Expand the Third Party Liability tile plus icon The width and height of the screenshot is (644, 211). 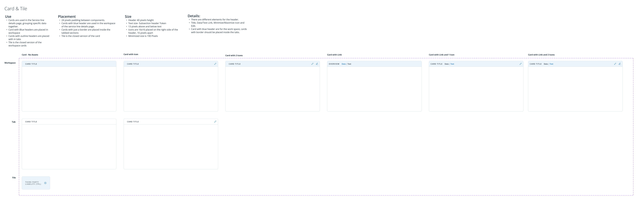[45, 183]
